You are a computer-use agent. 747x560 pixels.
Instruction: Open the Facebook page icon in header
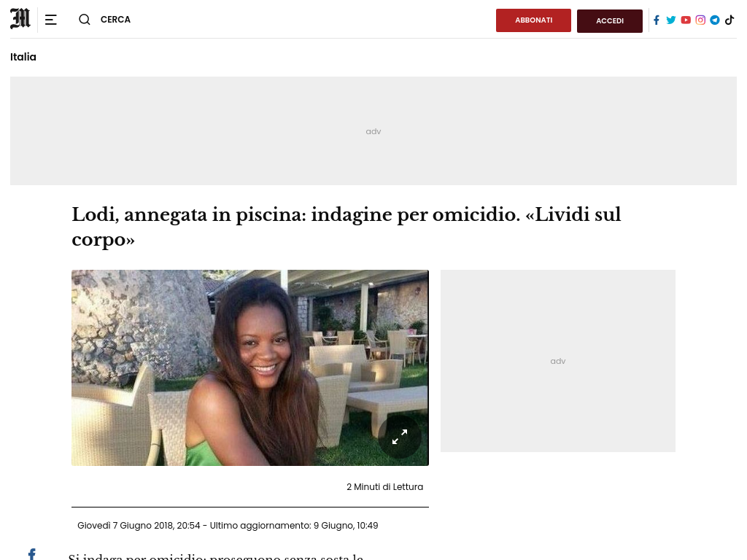tap(657, 20)
